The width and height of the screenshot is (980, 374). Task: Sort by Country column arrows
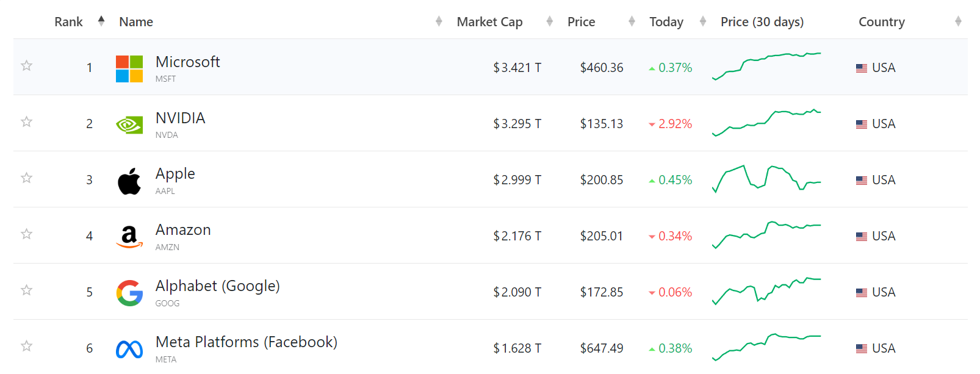(958, 21)
